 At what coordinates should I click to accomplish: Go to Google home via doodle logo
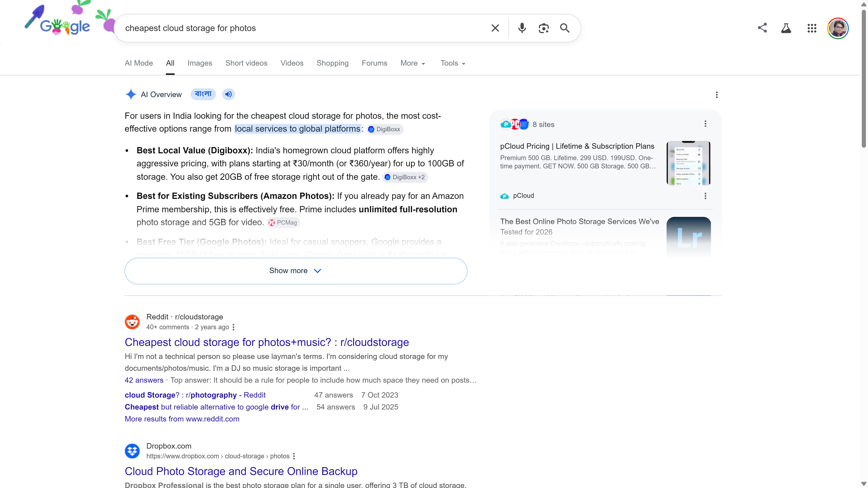[x=65, y=26]
